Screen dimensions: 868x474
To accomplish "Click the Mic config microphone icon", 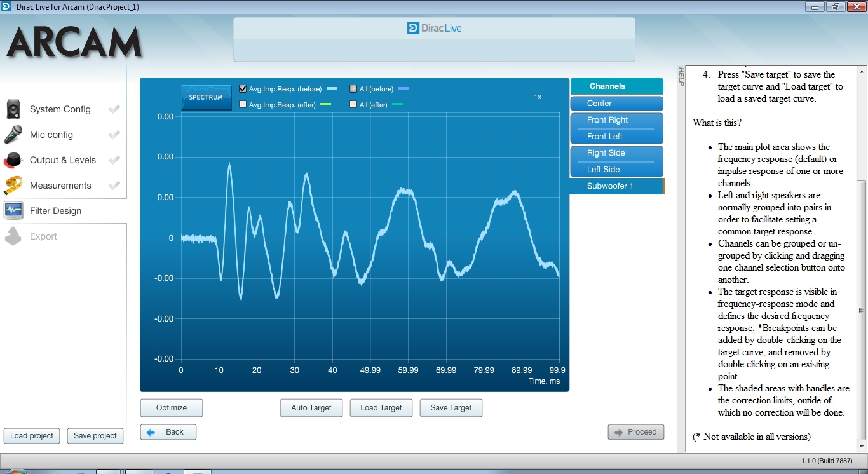I will [13, 135].
